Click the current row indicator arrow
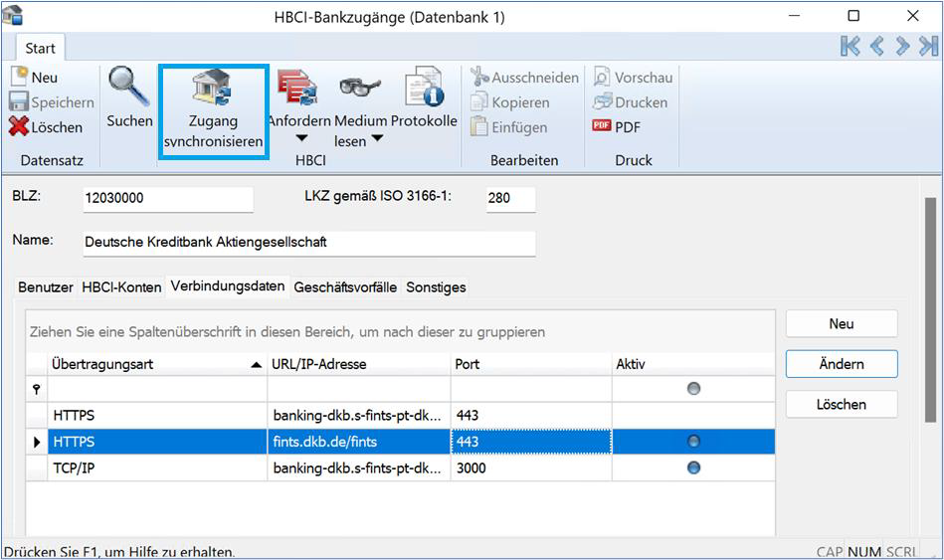The image size is (944, 560). click(37, 442)
